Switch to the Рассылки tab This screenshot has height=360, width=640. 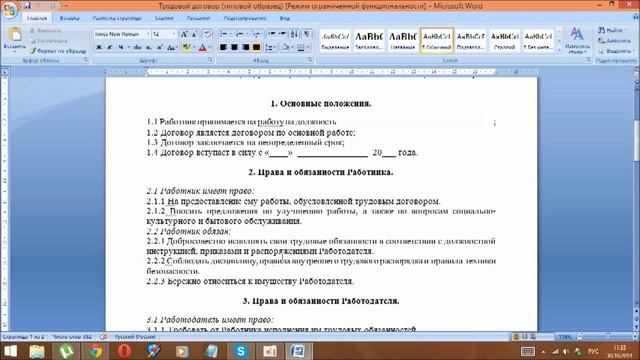[x=198, y=18]
